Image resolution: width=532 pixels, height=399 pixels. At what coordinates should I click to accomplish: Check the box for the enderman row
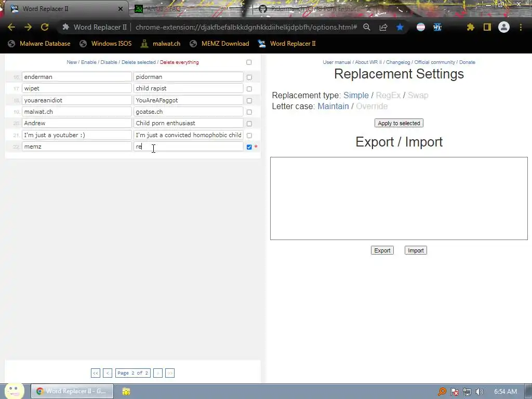[x=249, y=77]
